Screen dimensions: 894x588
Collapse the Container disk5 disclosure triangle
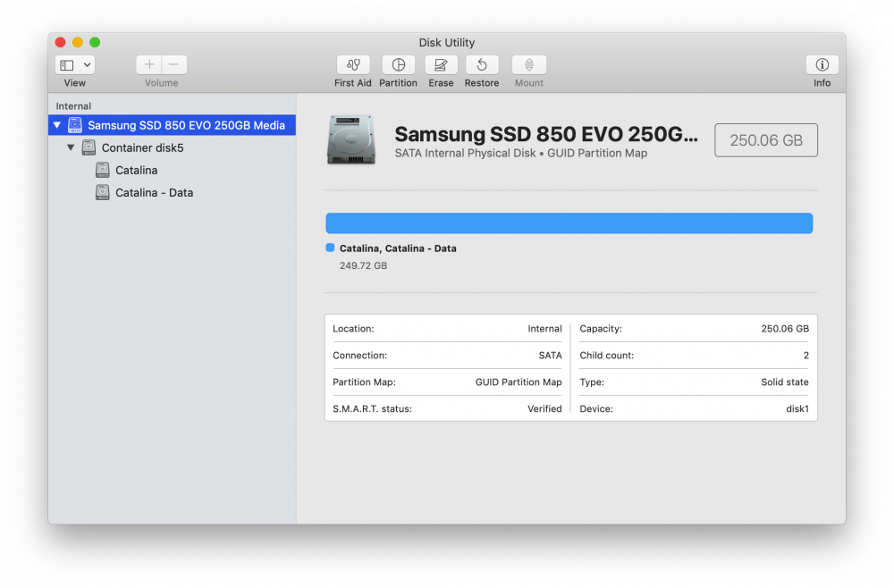coord(71,147)
